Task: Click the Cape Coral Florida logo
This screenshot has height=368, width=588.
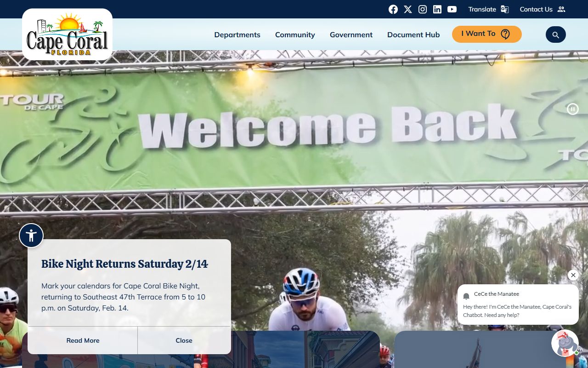Action: click(67, 34)
